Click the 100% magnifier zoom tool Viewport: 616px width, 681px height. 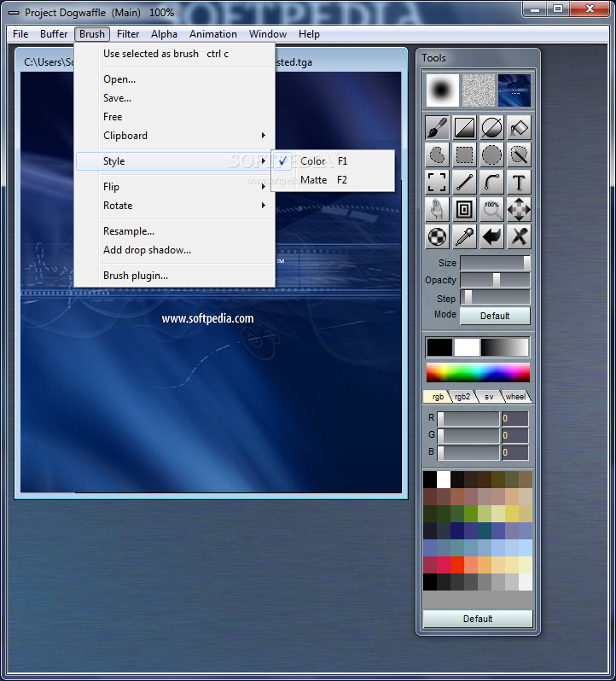491,209
